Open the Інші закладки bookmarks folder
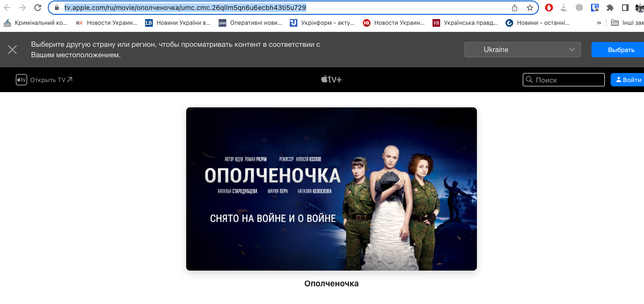Screen dimensions: 644x304 [x=627, y=22]
